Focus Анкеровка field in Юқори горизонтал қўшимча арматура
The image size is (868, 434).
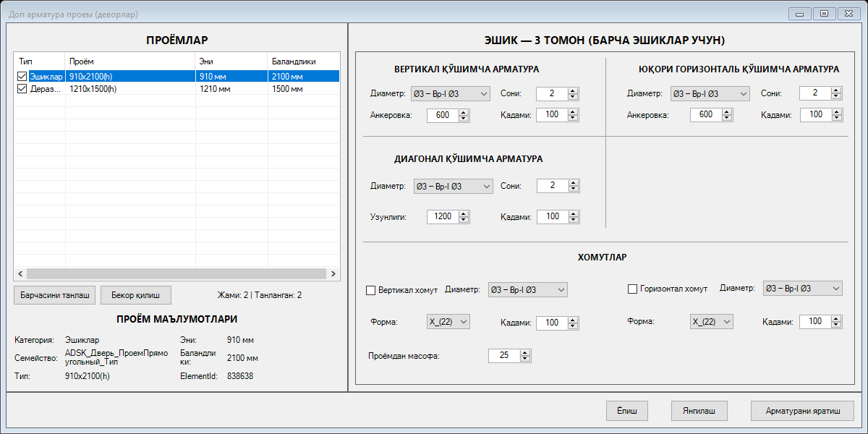pyautogui.click(x=707, y=114)
